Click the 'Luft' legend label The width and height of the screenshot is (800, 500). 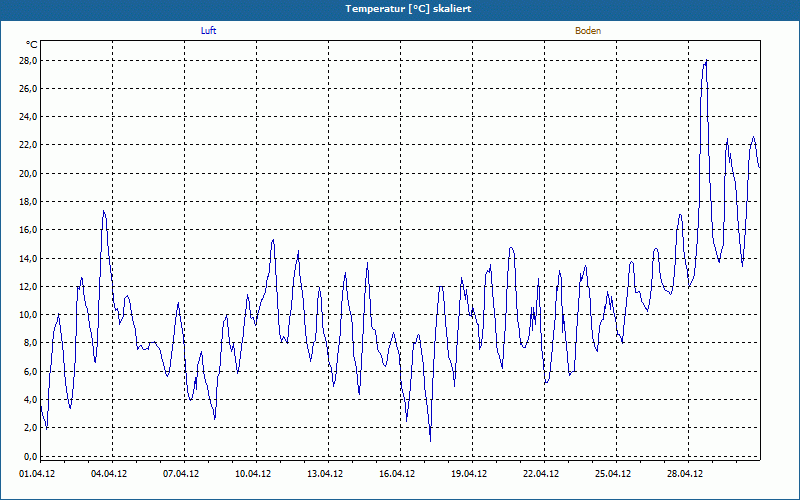point(208,31)
